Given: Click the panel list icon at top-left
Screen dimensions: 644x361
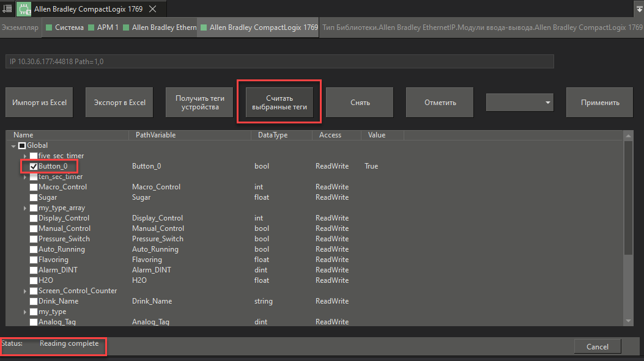Looking at the screenshot, I should point(7,9).
